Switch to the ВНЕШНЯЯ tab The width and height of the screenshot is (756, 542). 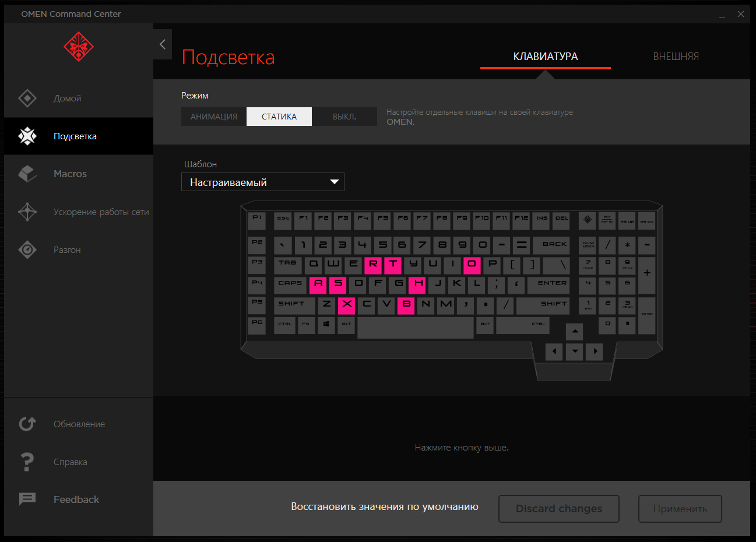[x=676, y=57]
